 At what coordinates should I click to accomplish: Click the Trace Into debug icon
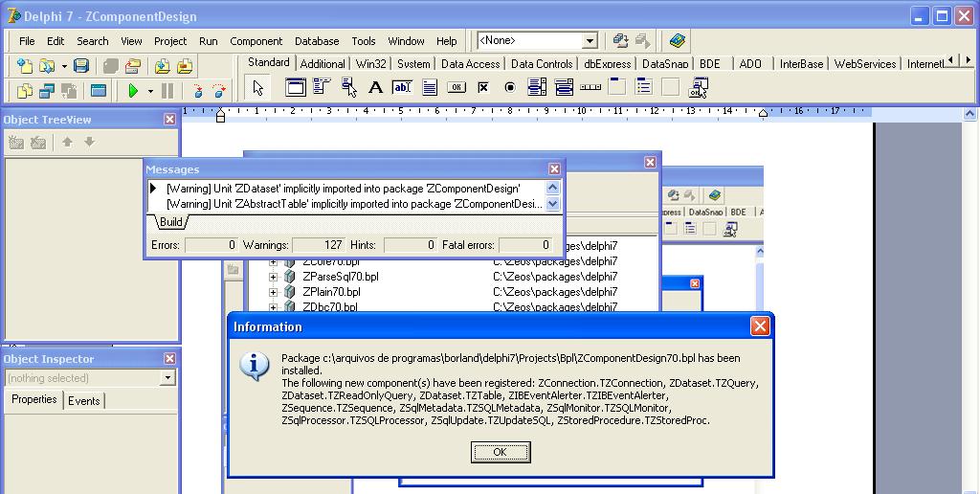[198, 91]
